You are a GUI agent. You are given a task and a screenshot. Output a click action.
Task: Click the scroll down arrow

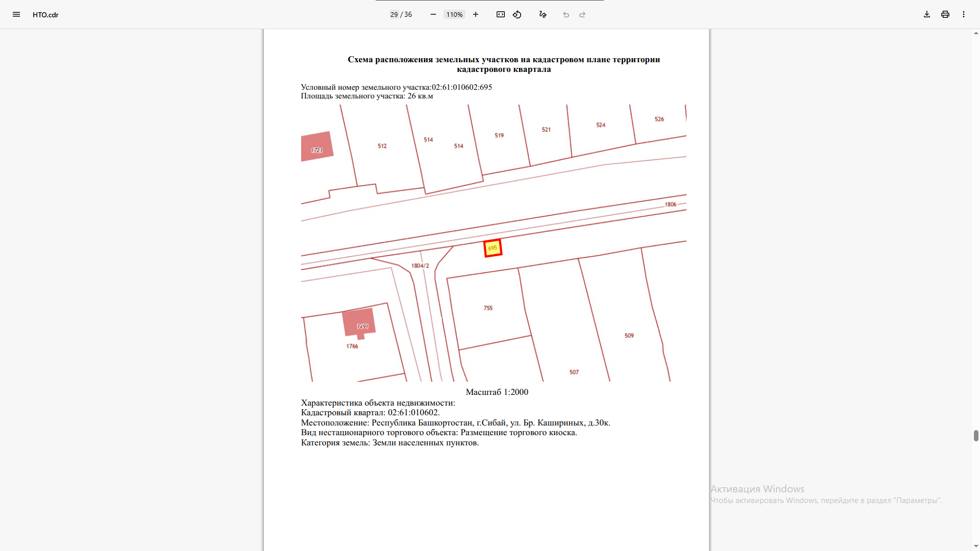(976, 547)
